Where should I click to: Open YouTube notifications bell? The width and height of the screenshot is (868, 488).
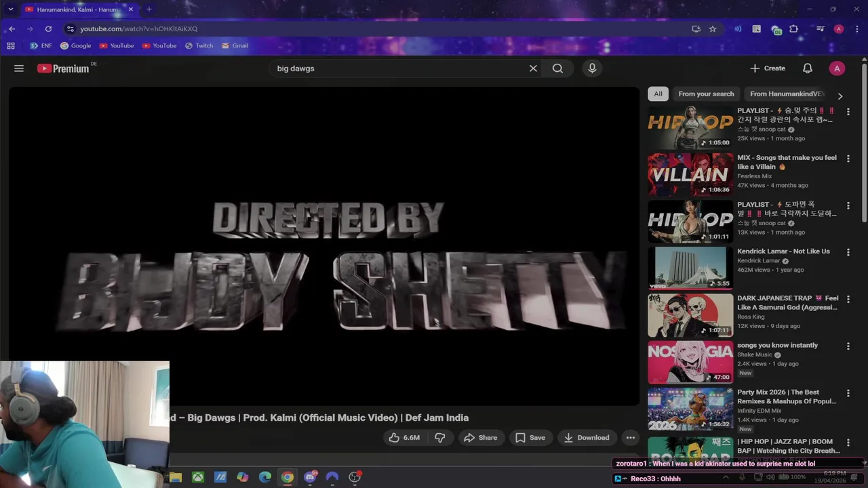(x=808, y=68)
